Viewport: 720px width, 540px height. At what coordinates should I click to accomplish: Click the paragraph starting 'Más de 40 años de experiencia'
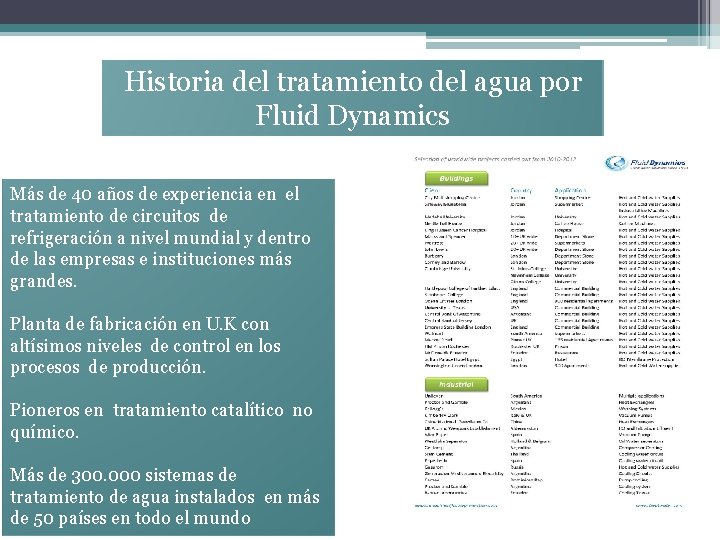[x=160, y=237]
